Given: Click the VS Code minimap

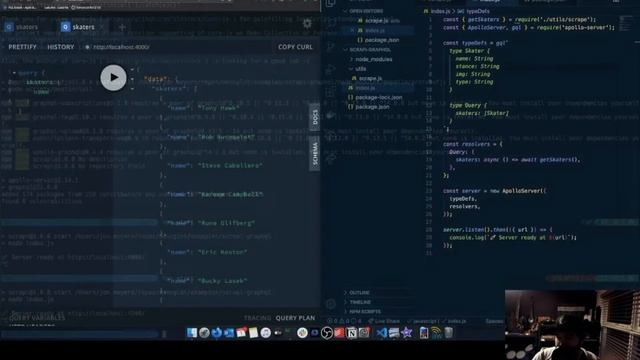Looking at the screenshot, I should (x=626, y=23).
